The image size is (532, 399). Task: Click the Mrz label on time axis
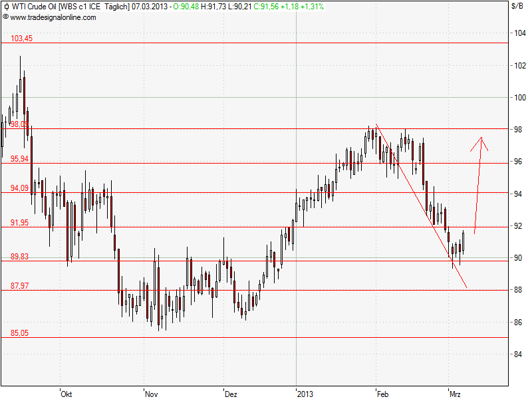(455, 394)
